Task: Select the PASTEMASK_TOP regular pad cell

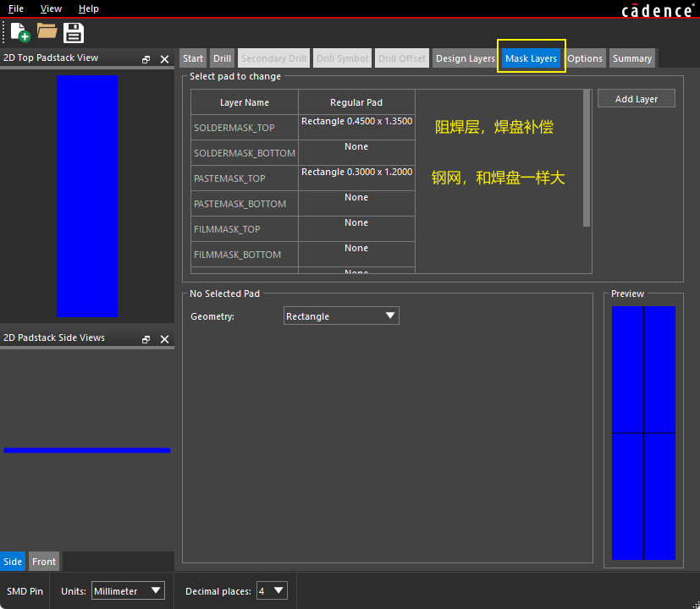Action: [x=356, y=178]
